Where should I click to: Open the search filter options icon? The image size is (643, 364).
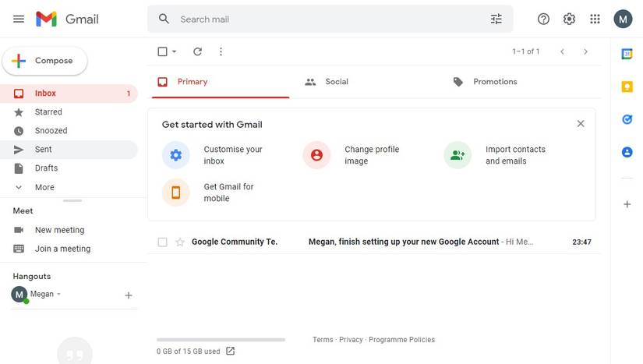click(x=496, y=19)
